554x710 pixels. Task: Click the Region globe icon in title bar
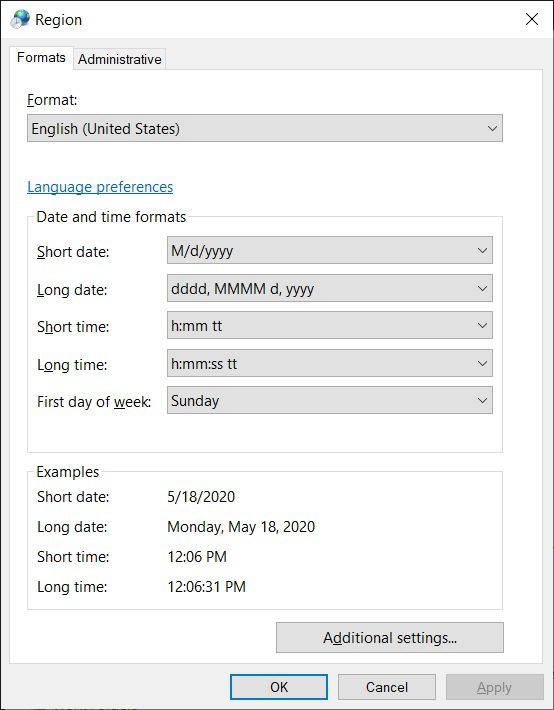click(x=20, y=19)
